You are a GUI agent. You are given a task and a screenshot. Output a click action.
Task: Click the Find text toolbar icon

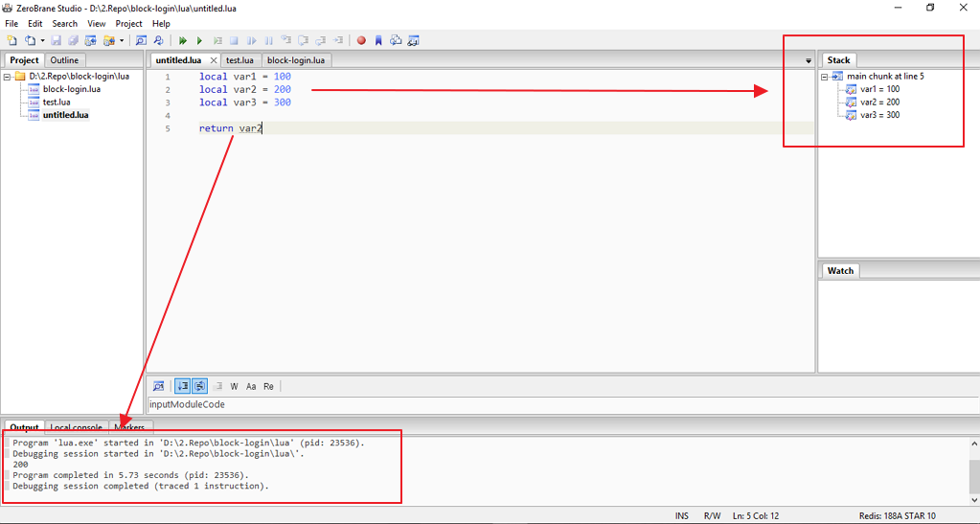pyautogui.click(x=140, y=40)
